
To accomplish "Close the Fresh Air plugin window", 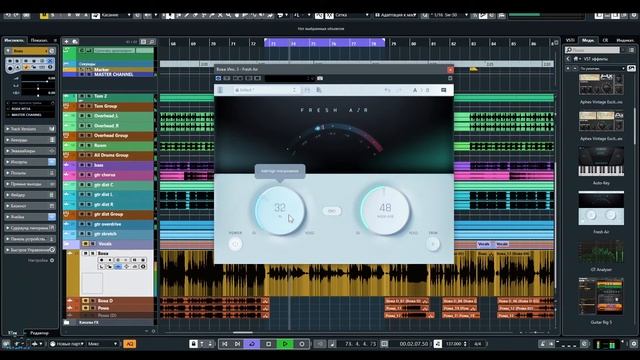I will (x=450, y=70).
